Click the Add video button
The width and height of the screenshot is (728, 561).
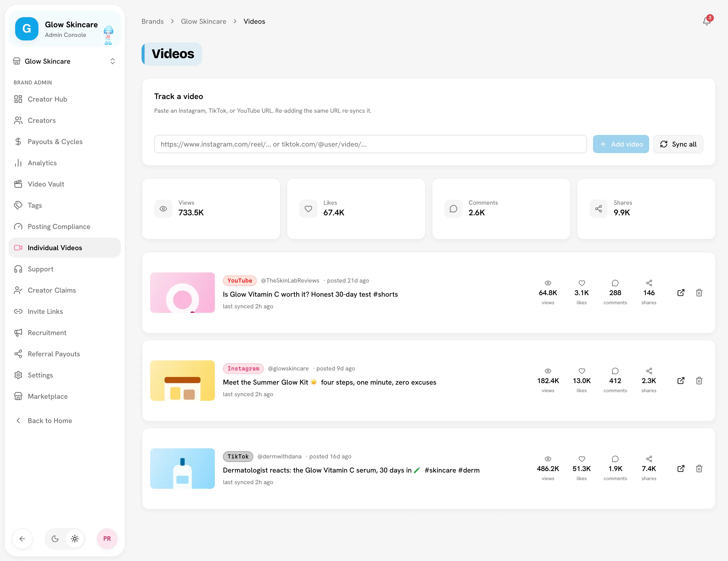(621, 144)
